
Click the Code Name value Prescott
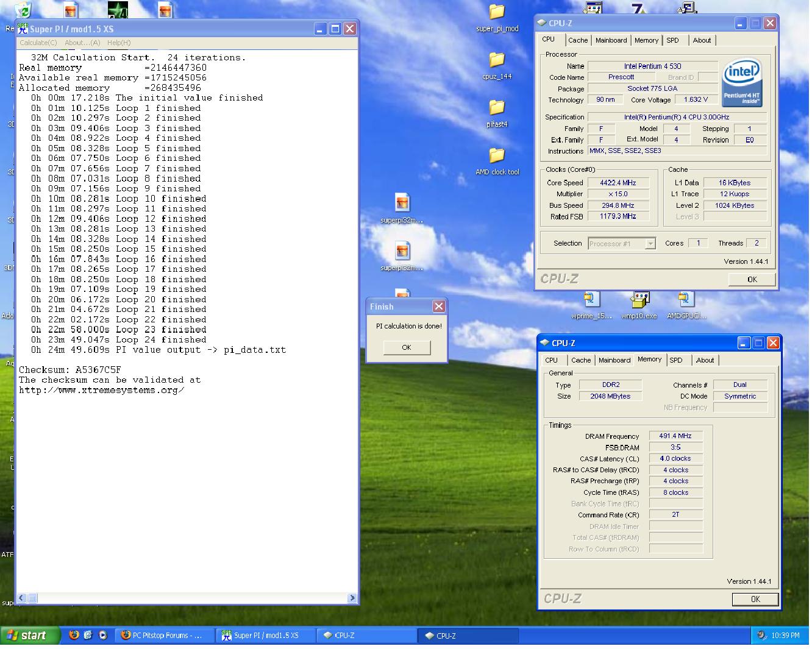tap(621, 77)
